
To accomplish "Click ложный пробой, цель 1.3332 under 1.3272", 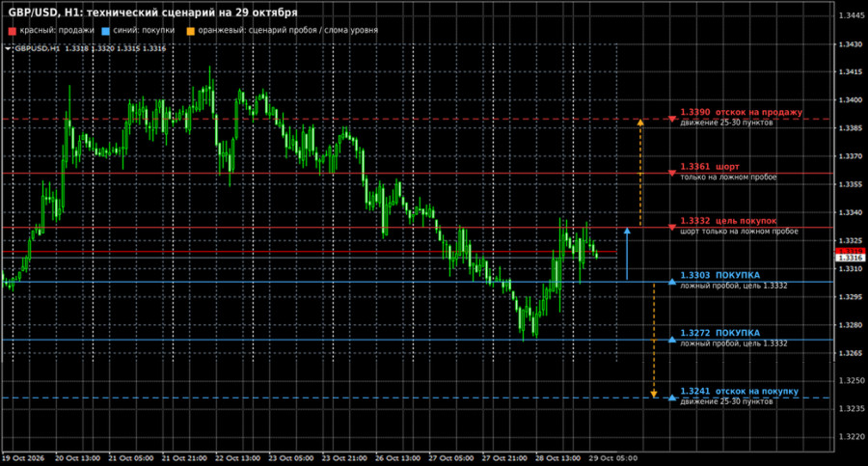I will point(734,343).
